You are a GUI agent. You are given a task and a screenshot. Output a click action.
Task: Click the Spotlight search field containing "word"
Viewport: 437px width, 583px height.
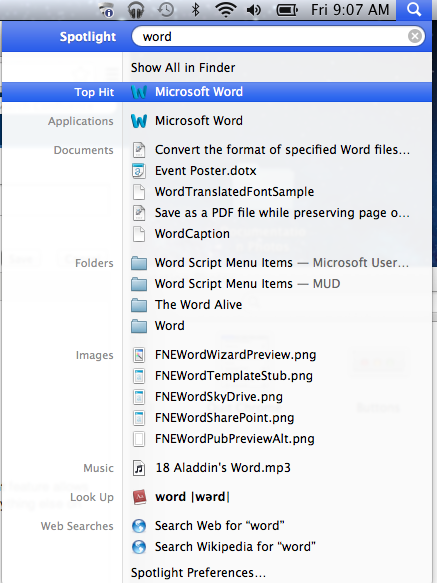tap(278, 36)
